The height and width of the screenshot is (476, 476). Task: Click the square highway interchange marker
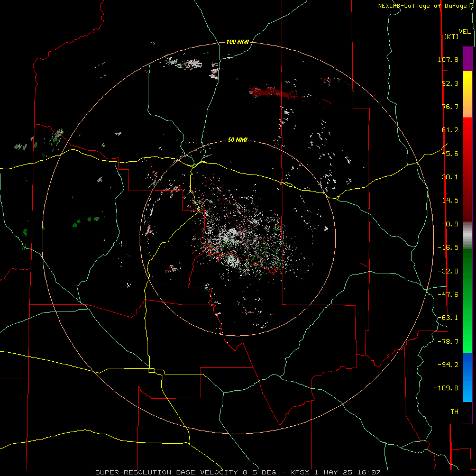(151, 370)
